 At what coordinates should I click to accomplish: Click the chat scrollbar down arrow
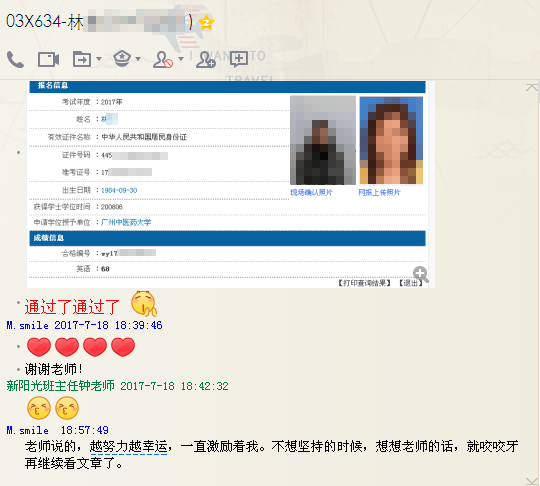(x=532, y=481)
